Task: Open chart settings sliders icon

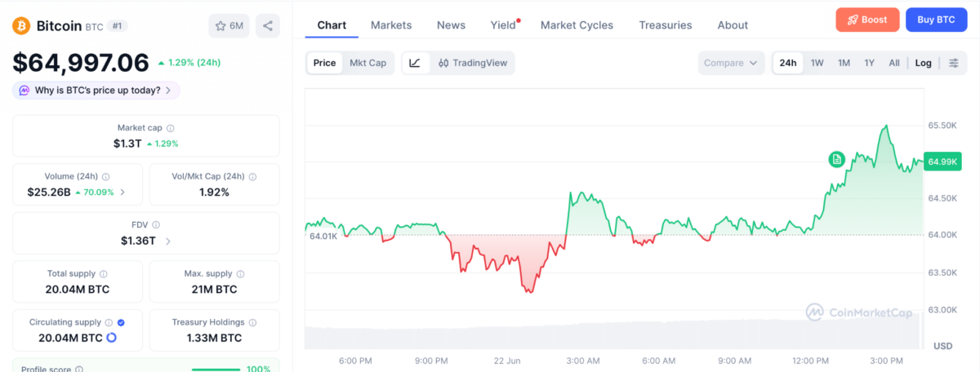Action: (x=953, y=63)
